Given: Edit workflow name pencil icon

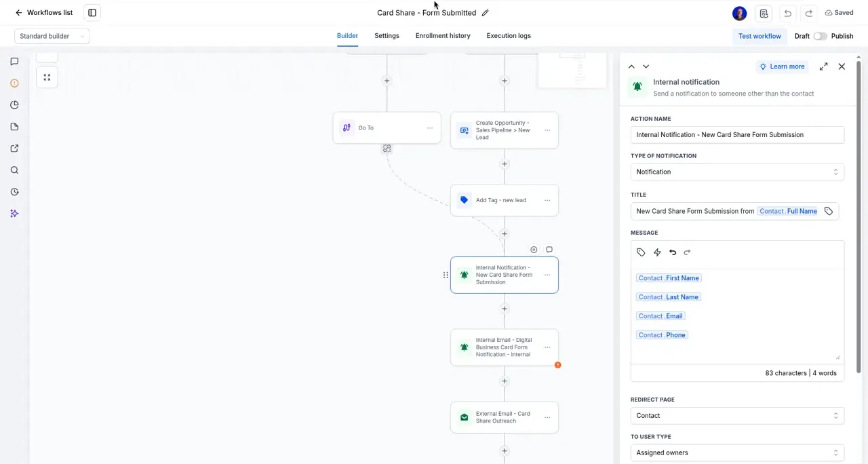Looking at the screenshot, I should point(486,13).
